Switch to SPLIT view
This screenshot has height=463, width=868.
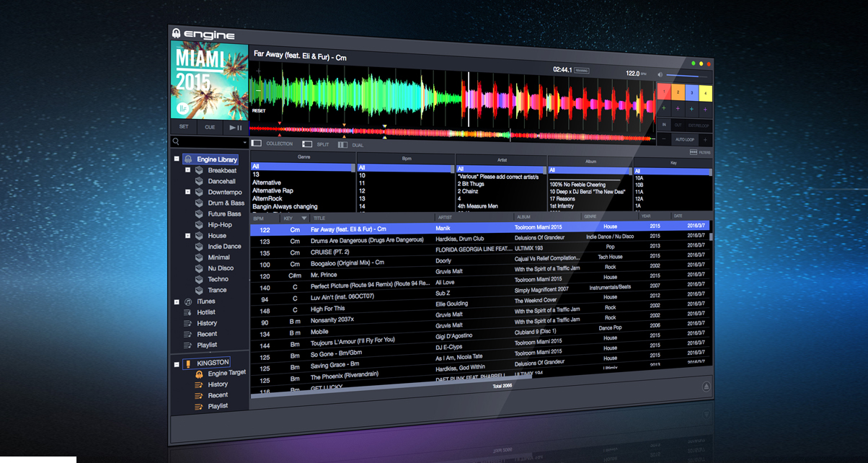click(316, 144)
